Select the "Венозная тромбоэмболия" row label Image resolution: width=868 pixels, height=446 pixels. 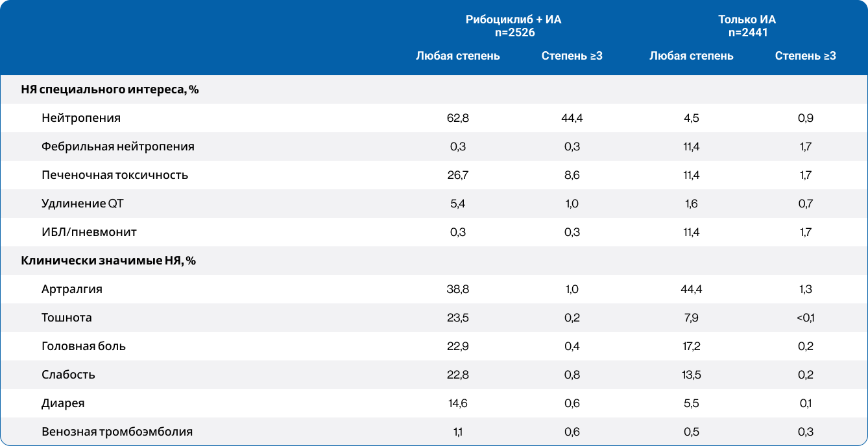(x=117, y=432)
